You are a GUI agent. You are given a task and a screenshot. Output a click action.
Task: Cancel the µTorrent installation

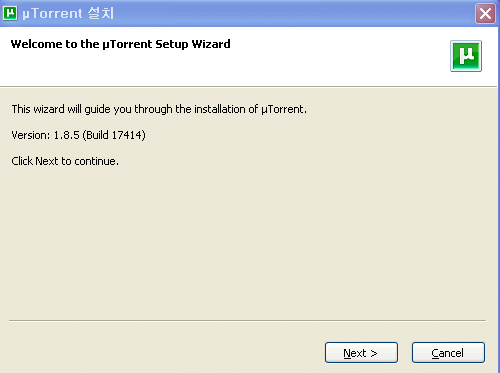pos(448,353)
